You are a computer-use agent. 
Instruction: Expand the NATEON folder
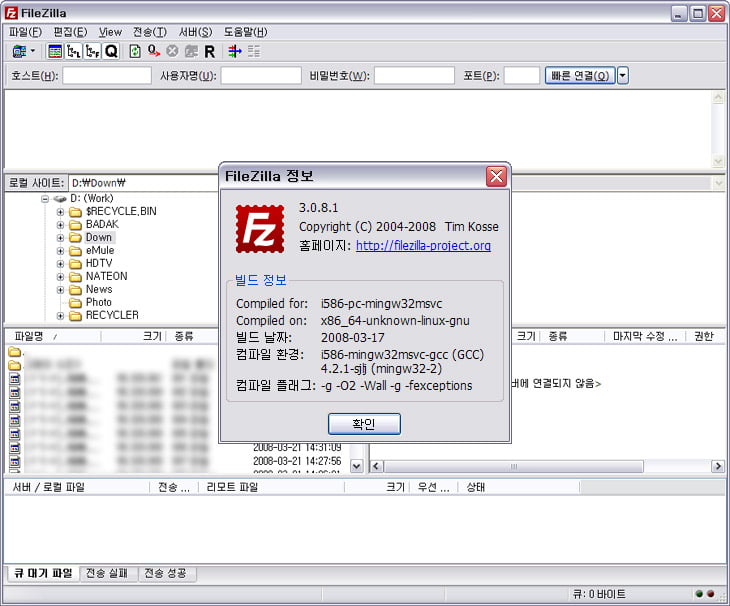[60, 277]
